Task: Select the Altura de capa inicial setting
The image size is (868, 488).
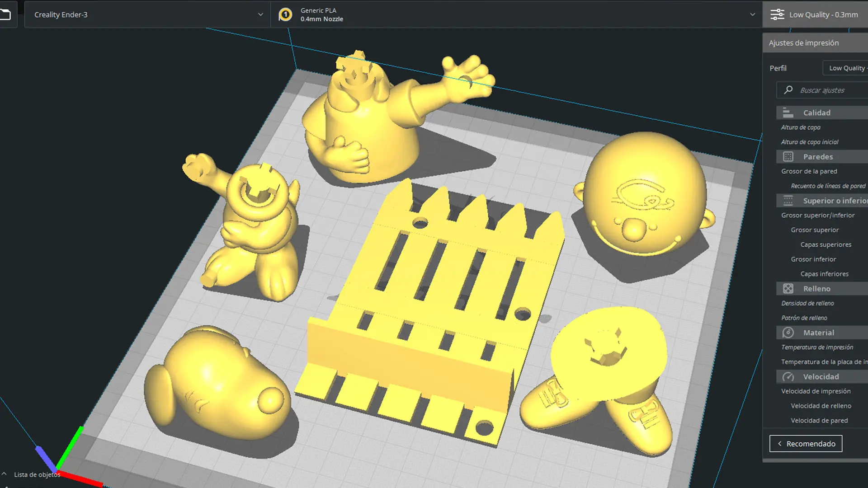Action: (x=810, y=142)
